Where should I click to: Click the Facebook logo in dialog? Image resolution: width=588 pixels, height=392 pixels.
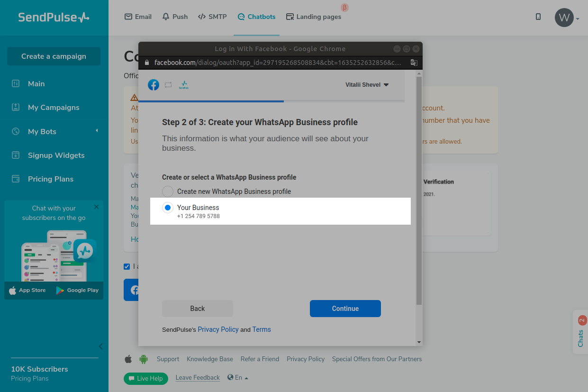tap(154, 85)
